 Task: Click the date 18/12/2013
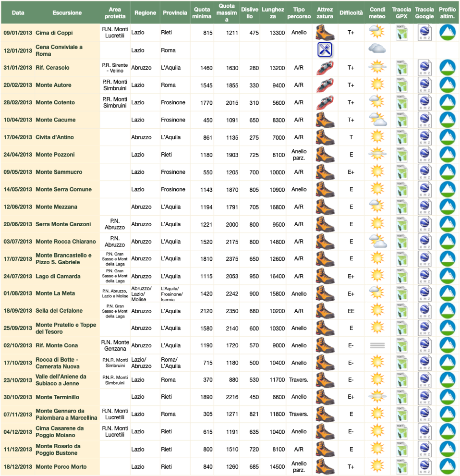click(18, 466)
